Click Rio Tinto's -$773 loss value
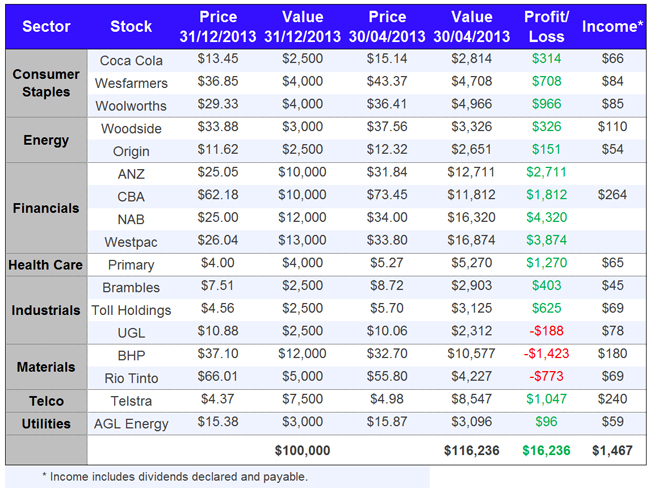650x488 pixels. pos(545,377)
